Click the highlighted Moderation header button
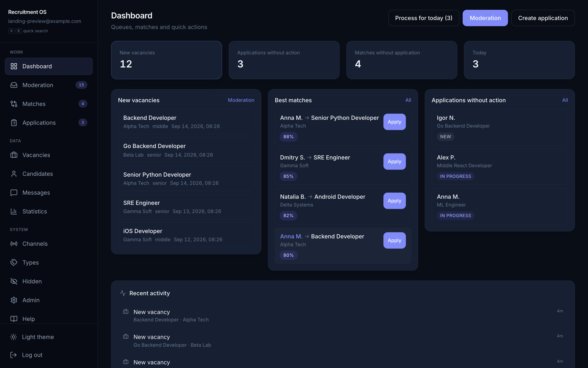This screenshot has width=588, height=368. pyautogui.click(x=485, y=18)
